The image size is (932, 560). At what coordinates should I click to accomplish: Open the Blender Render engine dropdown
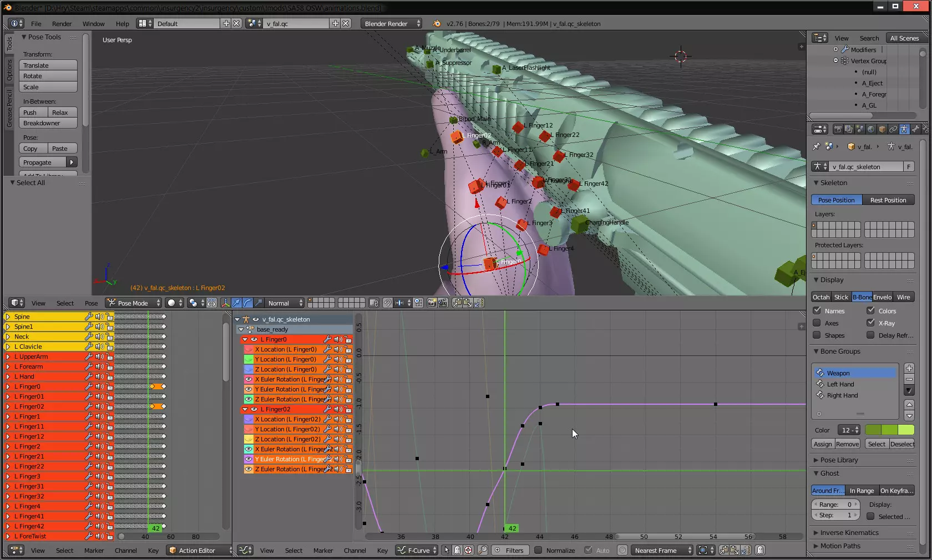[x=392, y=23]
